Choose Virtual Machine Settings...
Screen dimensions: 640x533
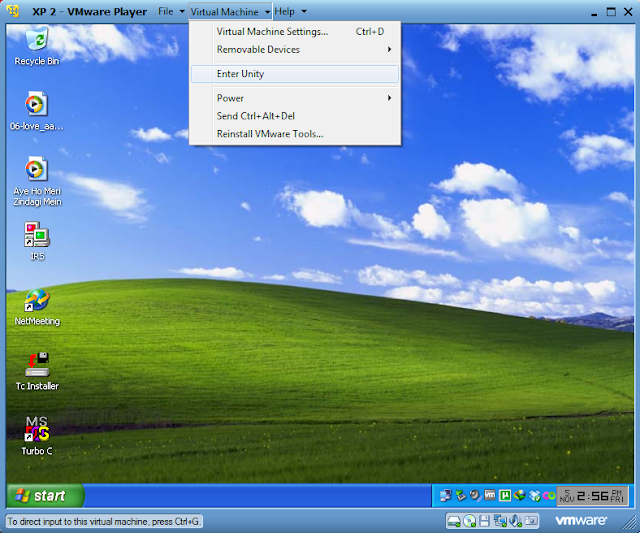point(295,31)
